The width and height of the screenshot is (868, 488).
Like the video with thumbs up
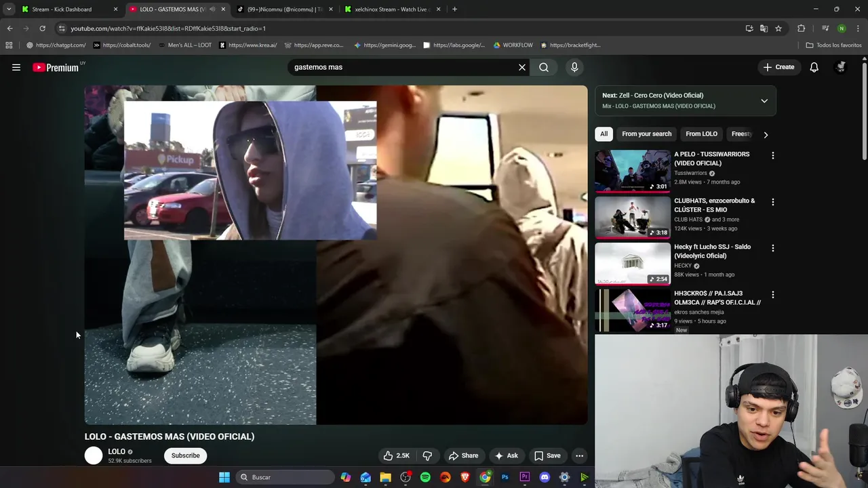[x=397, y=455]
